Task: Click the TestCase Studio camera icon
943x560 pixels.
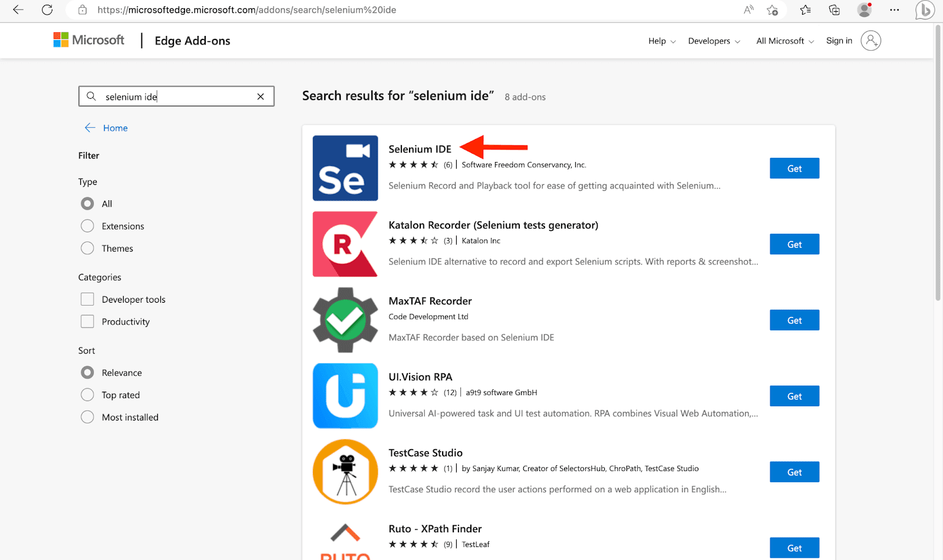Action: pos(345,471)
